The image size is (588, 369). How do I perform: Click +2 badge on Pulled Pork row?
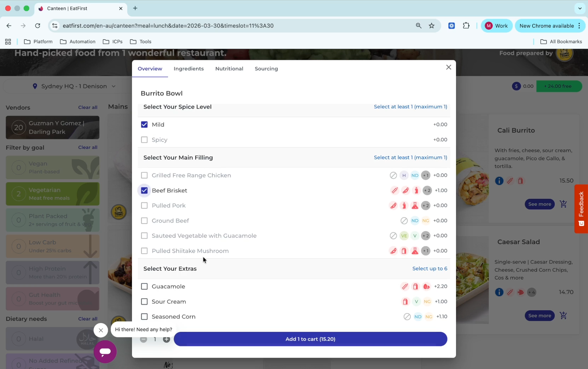point(426,206)
